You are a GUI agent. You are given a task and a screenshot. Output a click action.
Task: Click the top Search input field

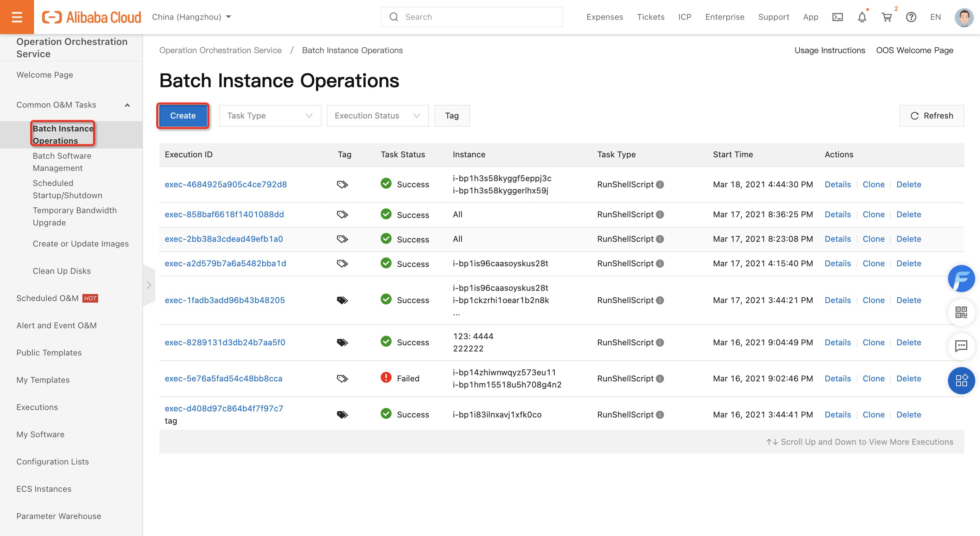coord(472,17)
